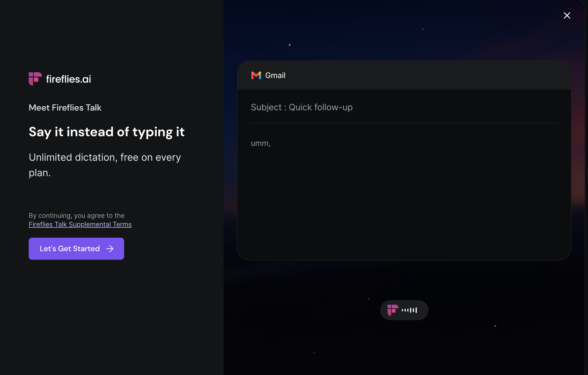Click the fireflies.ai pink logo mark
Screen dimensions: 588x375
[x=35, y=79]
